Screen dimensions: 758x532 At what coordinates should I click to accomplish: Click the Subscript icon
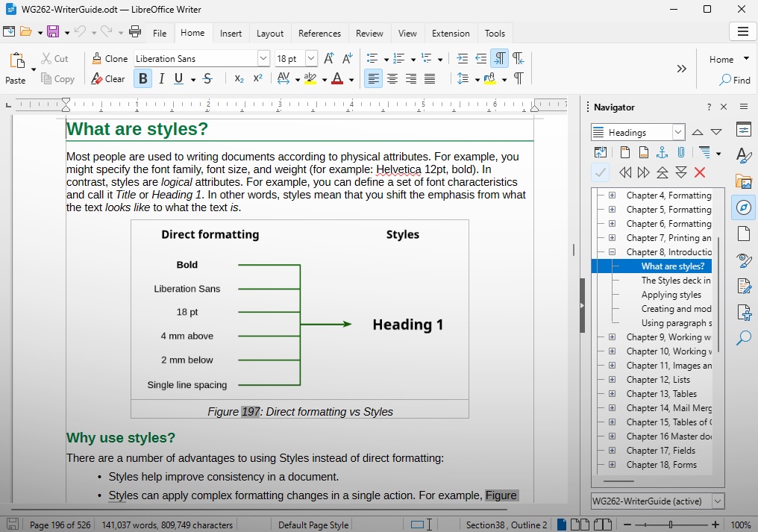(239, 79)
